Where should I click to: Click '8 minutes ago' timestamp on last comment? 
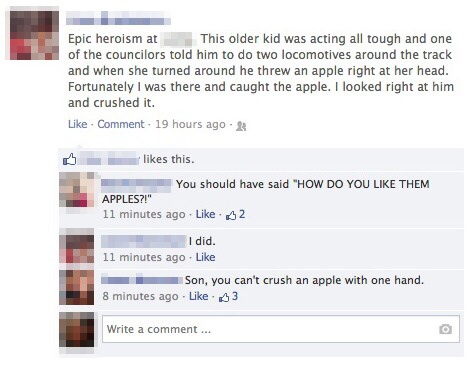[x=140, y=296]
